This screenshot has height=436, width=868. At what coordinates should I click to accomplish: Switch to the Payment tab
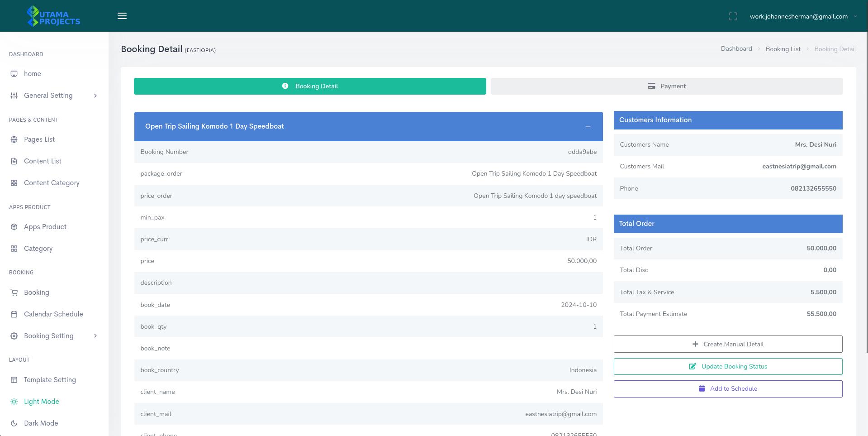tap(666, 86)
